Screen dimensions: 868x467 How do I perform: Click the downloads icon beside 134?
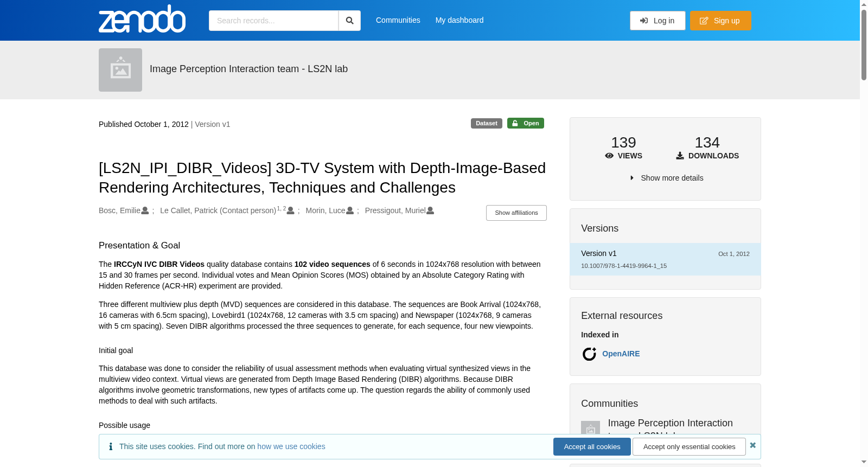(x=680, y=156)
